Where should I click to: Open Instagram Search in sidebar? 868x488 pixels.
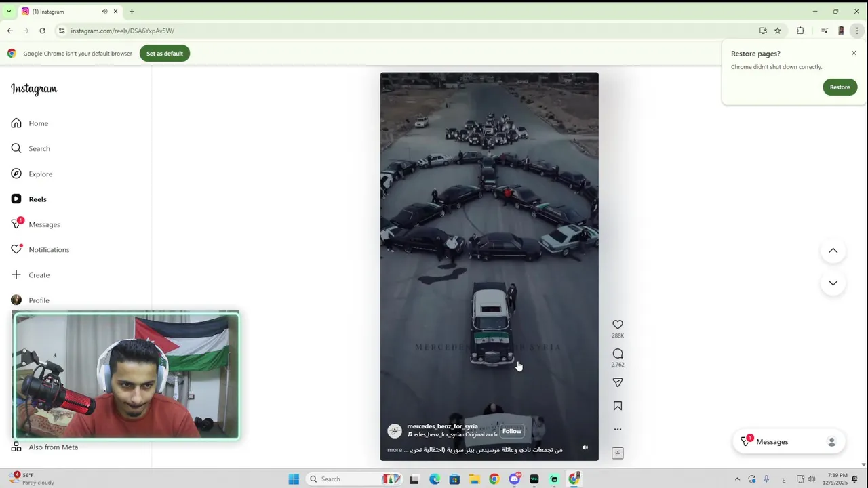[31, 148]
